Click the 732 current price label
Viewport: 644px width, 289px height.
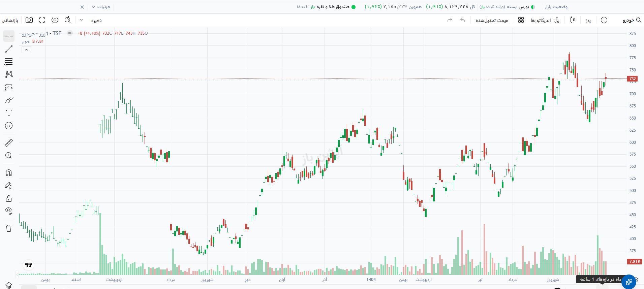tap(633, 79)
